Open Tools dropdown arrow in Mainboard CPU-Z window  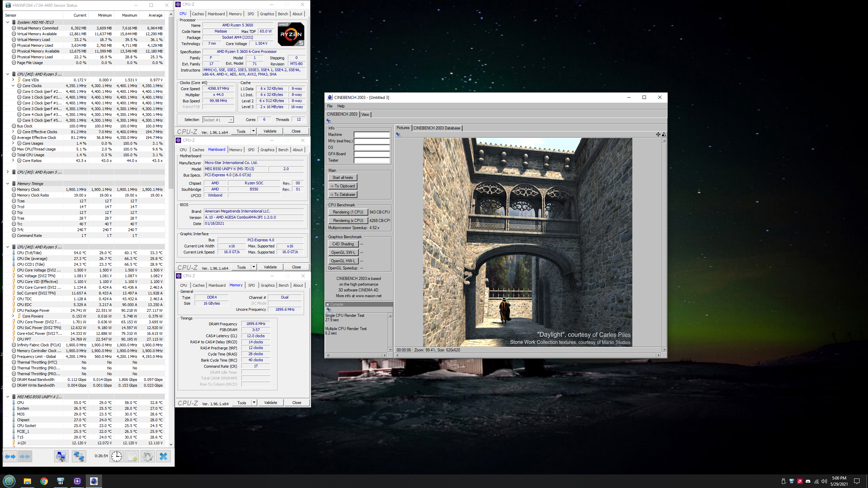(x=254, y=267)
